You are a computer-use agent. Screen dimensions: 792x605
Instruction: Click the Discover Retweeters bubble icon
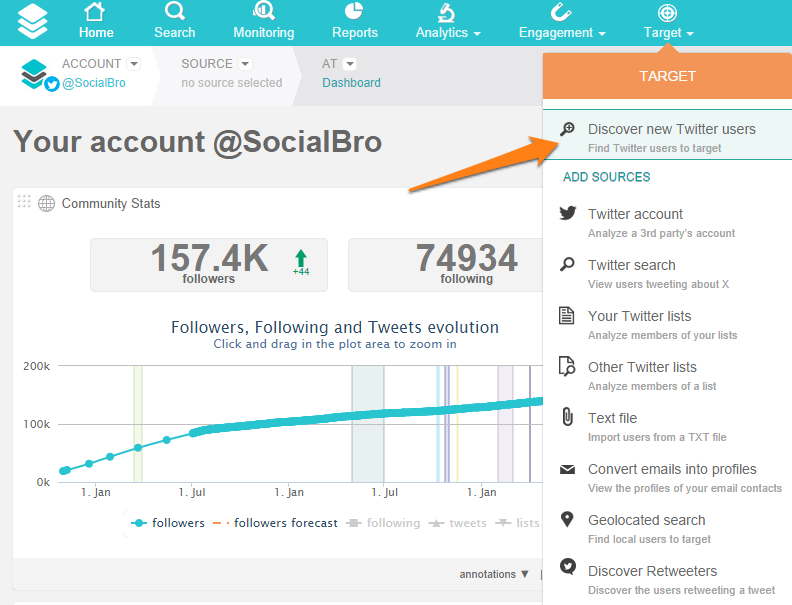tap(568, 567)
